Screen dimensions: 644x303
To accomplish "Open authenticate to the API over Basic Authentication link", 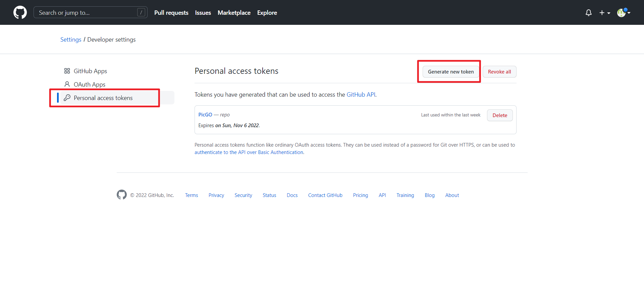I will [249, 152].
